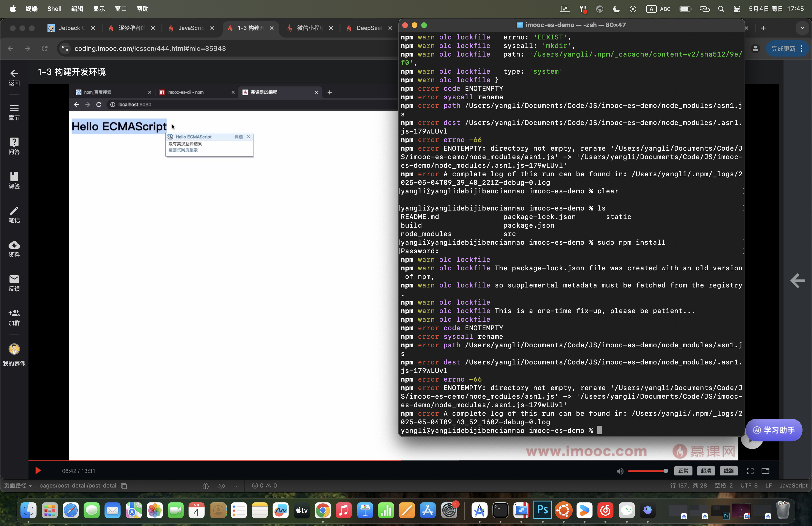Click the red video progress bar
The height and width of the screenshot is (526, 812).
(215, 460)
